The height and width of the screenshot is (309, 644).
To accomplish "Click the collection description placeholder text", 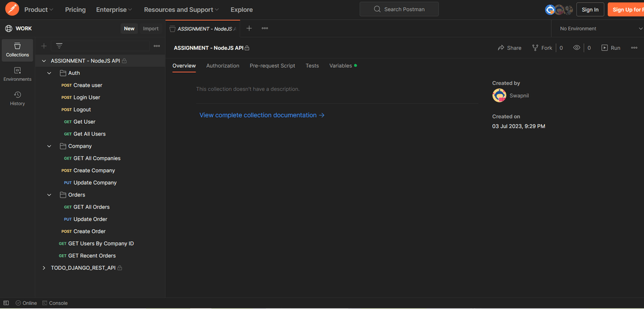I will coord(248,89).
